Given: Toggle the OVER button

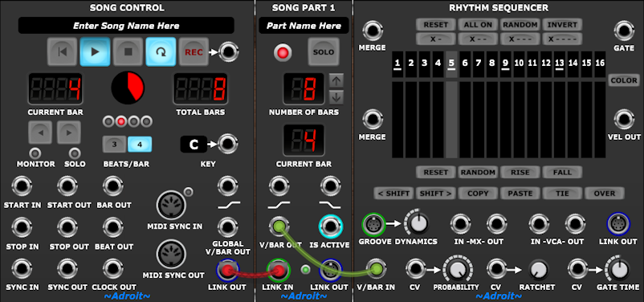Looking at the screenshot, I should click(x=605, y=193).
